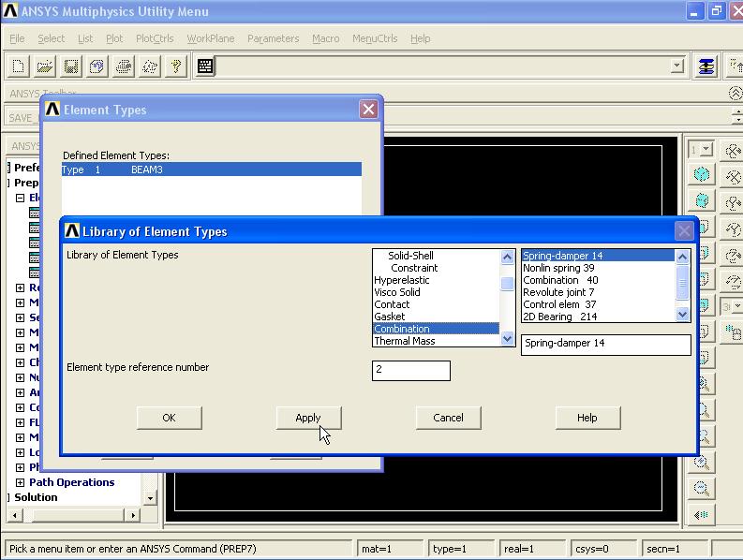743x560 pixels.
Task: Click the Zoom Out magnifier icon
Action: point(701,489)
